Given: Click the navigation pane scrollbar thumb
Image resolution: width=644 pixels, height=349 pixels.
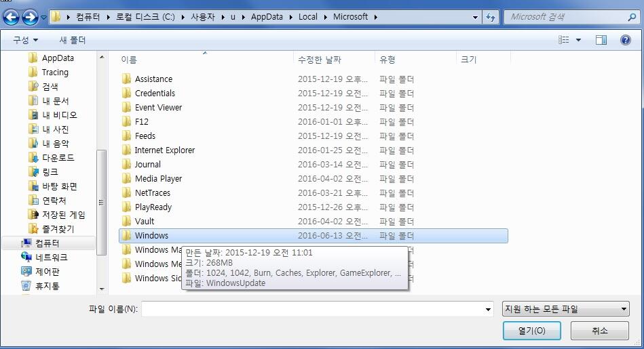Looking at the screenshot, I should click(101, 203).
